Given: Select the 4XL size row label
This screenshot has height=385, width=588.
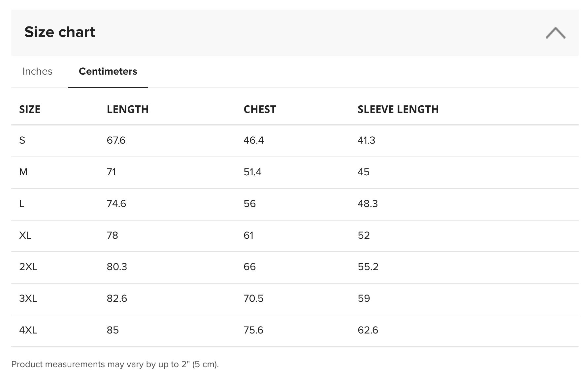Looking at the screenshot, I should click(x=28, y=330).
